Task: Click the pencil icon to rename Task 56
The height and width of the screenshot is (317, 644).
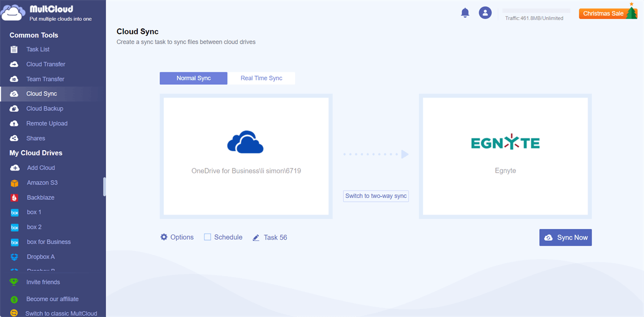Action: click(256, 237)
